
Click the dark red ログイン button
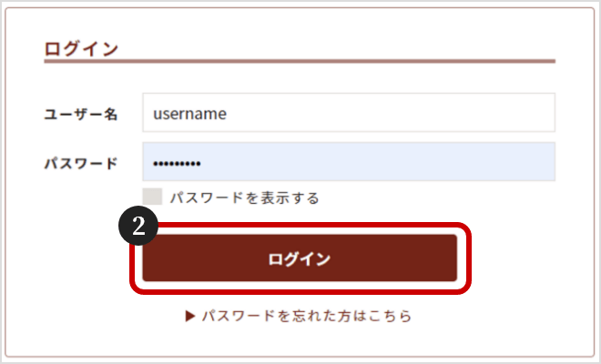[x=300, y=258]
